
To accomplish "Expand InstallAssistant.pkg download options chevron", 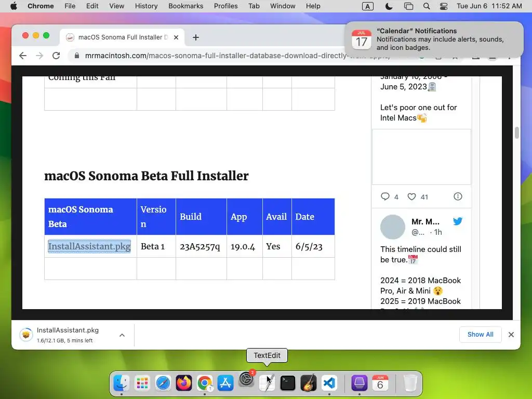I will pyautogui.click(x=122, y=335).
